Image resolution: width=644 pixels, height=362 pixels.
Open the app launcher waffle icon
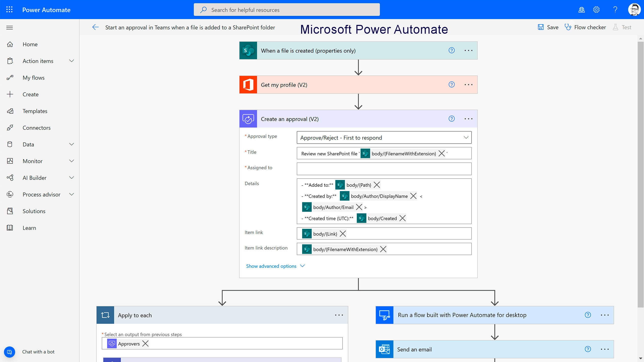[9, 10]
